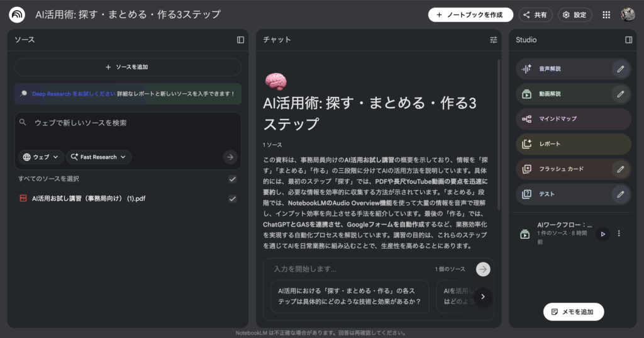
Task: Edit 音声解説 with the pencil icon
Action: 621,69
